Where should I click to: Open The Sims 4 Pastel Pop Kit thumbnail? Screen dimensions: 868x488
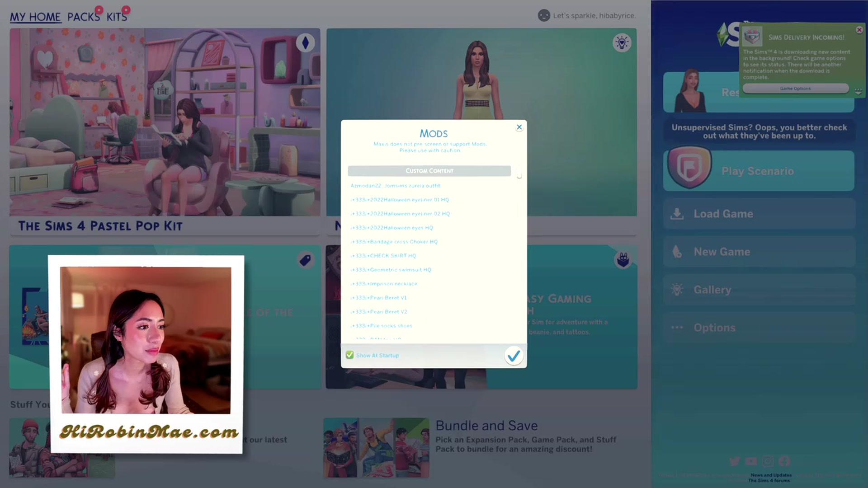click(x=165, y=122)
